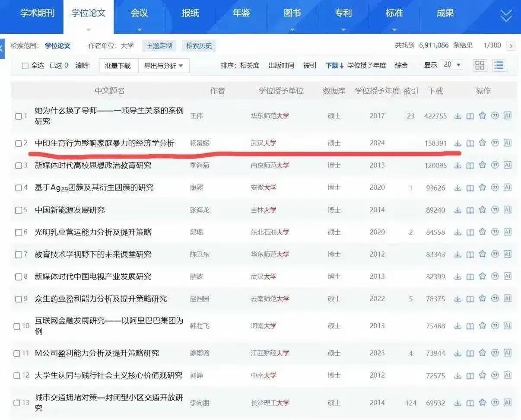The image size is (521, 420).
Task: Favorite the thesis by 郑瑶
Action: click(x=483, y=232)
